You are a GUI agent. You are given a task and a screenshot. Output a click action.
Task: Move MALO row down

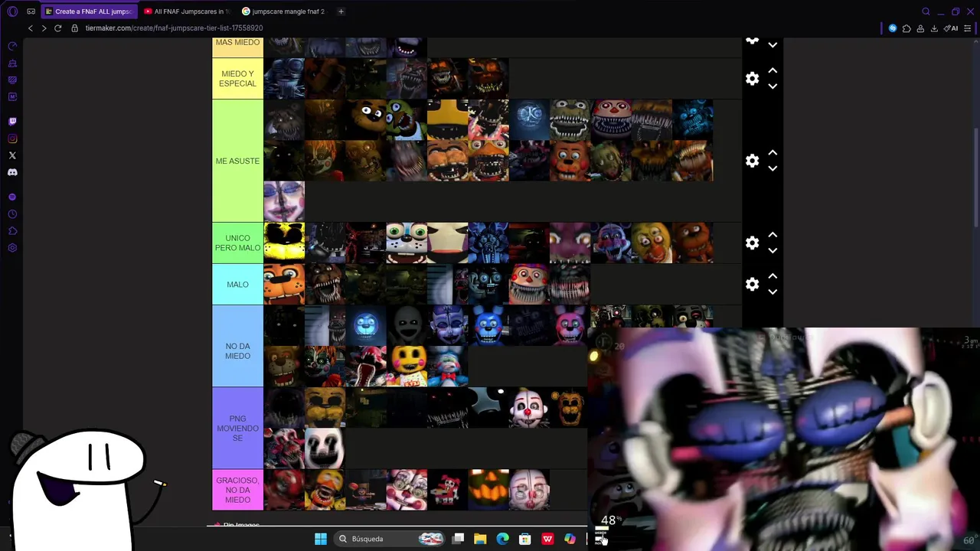click(x=773, y=292)
